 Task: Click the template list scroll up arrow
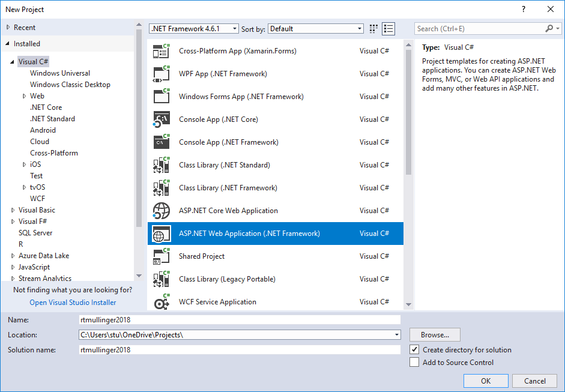click(408, 45)
